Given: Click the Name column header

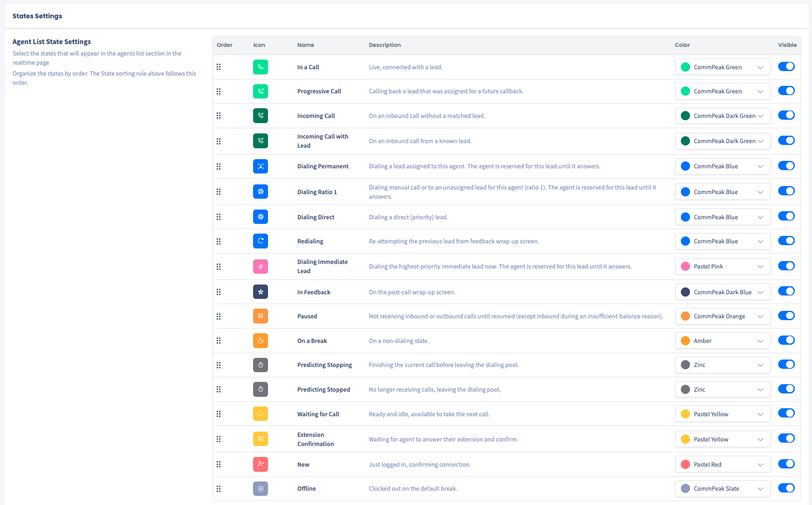Looking at the screenshot, I should pos(306,45).
